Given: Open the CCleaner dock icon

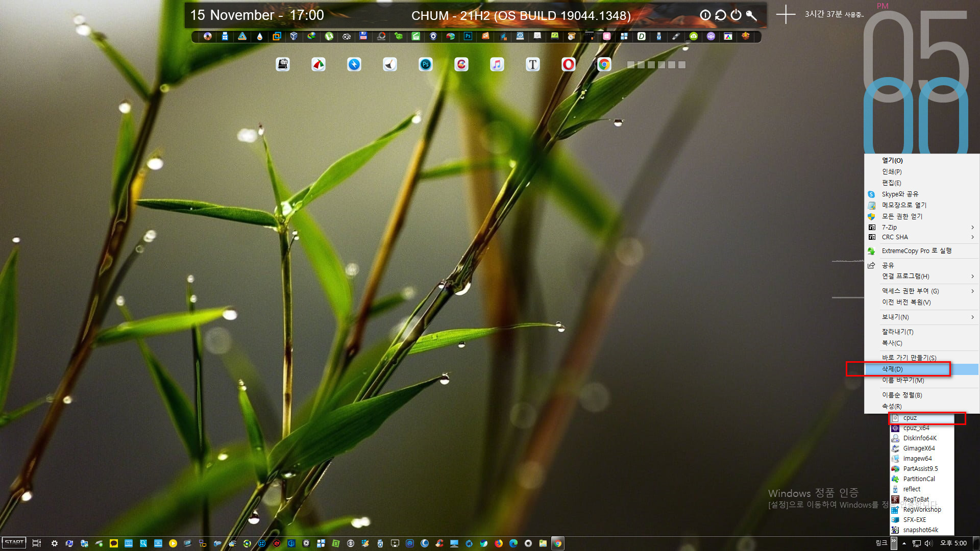Looking at the screenshot, I should (461, 64).
